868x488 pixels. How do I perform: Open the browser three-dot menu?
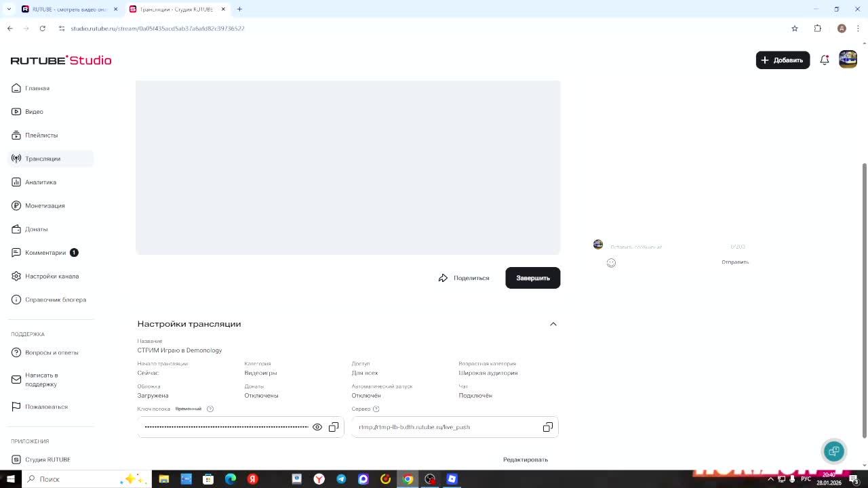[x=859, y=28]
